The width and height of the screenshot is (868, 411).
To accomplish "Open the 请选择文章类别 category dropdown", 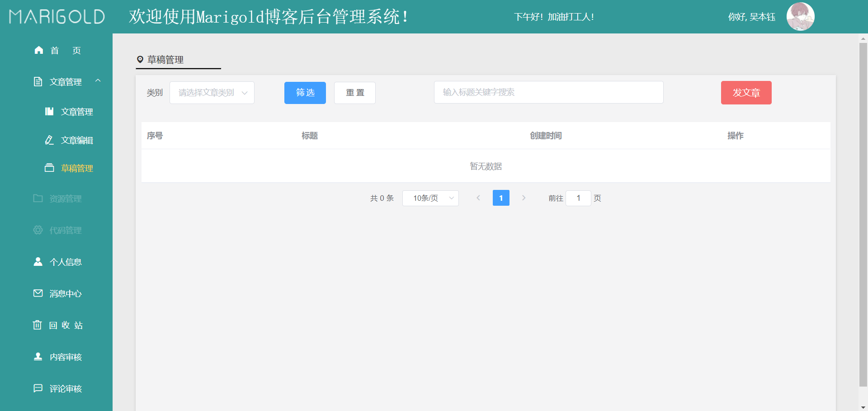I will click(x=212, y=92).
